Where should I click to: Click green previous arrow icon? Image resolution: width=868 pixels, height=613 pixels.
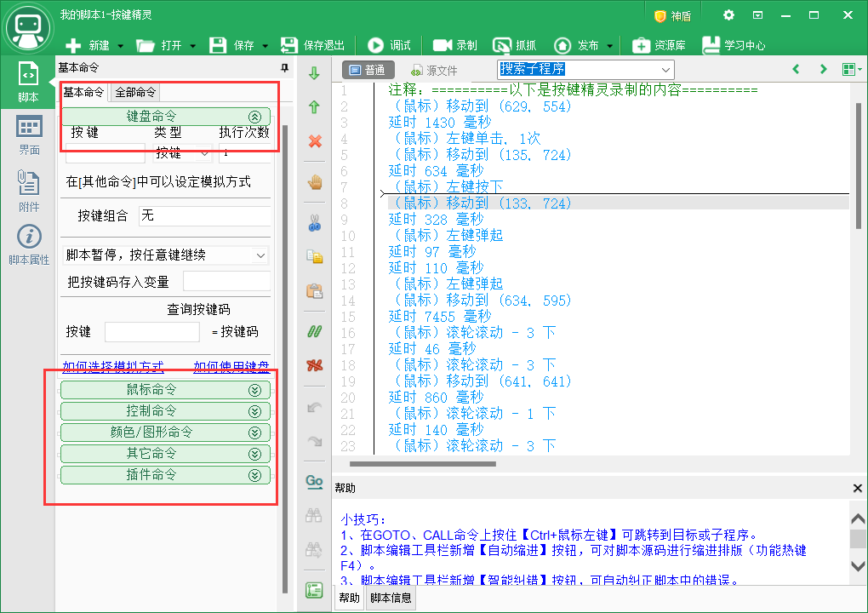click(796, 69)
